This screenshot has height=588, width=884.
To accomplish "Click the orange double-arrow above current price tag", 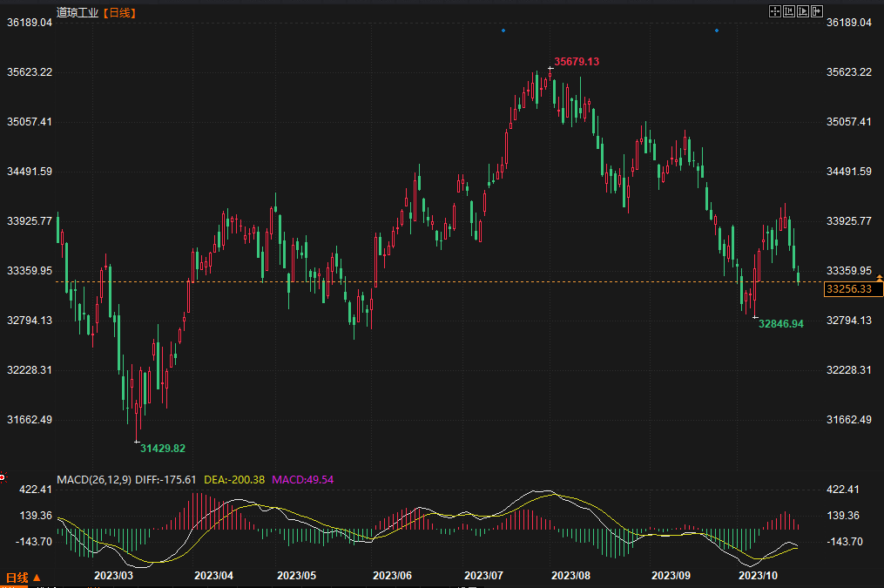I will click(879, 277).
